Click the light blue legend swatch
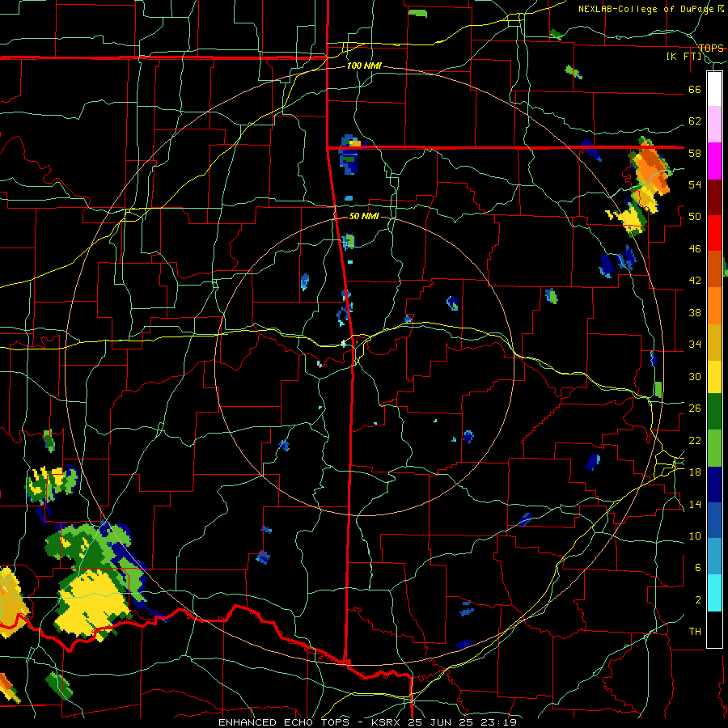The height and width of the screenshot is (728, 728). coord(714,557)
